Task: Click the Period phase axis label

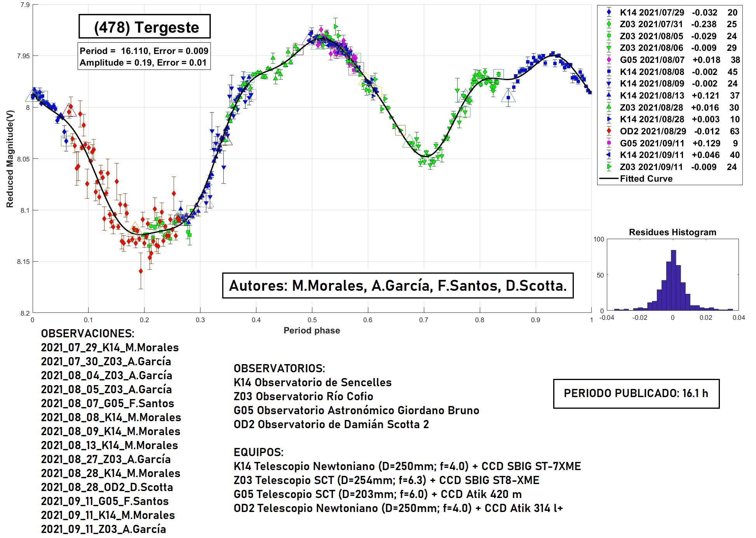Action: (x=312, y=330)
